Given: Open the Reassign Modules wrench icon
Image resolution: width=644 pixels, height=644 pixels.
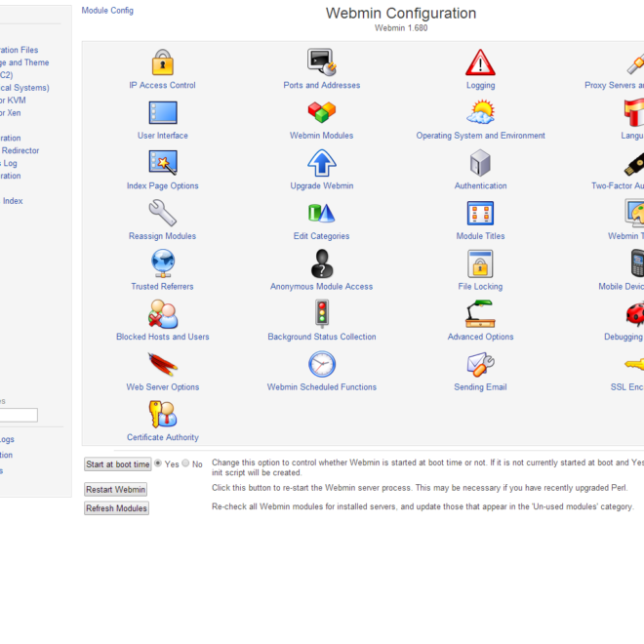Looking at the screenshot, I should [163, 213].
